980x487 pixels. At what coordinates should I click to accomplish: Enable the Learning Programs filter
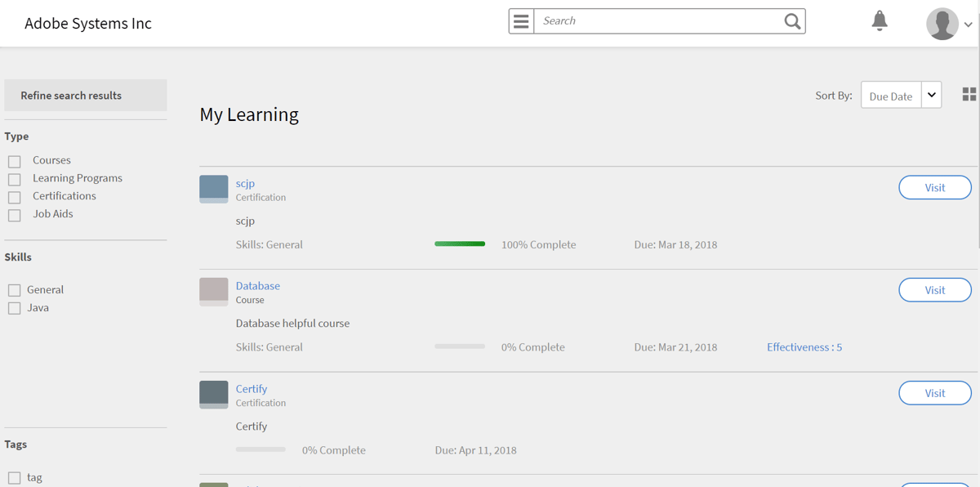point(14,178)
